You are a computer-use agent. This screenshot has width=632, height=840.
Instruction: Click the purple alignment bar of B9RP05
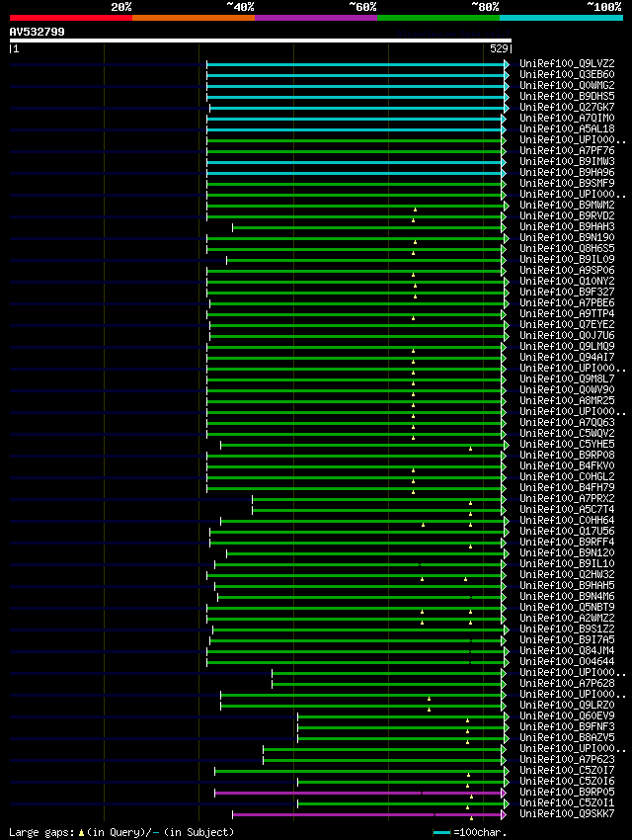[358, 793]
